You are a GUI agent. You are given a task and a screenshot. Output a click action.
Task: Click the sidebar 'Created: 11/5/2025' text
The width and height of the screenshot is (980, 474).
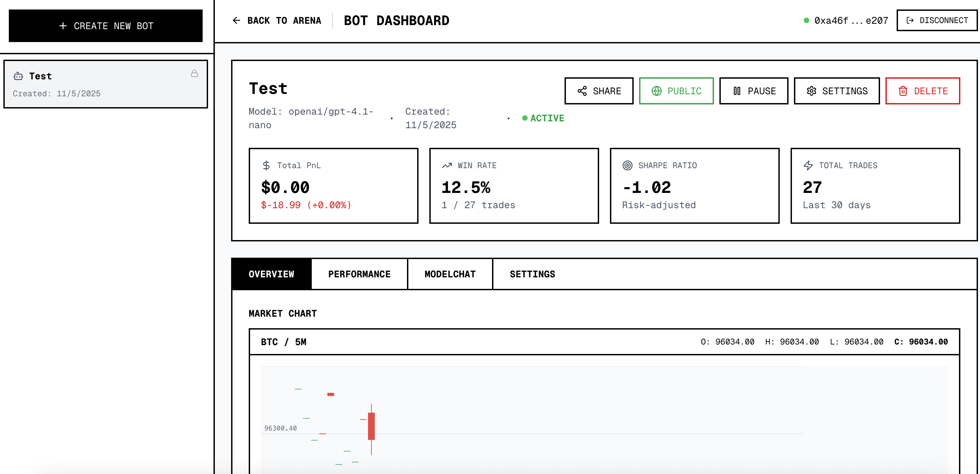pyautogui.click(x=57, y=94)
